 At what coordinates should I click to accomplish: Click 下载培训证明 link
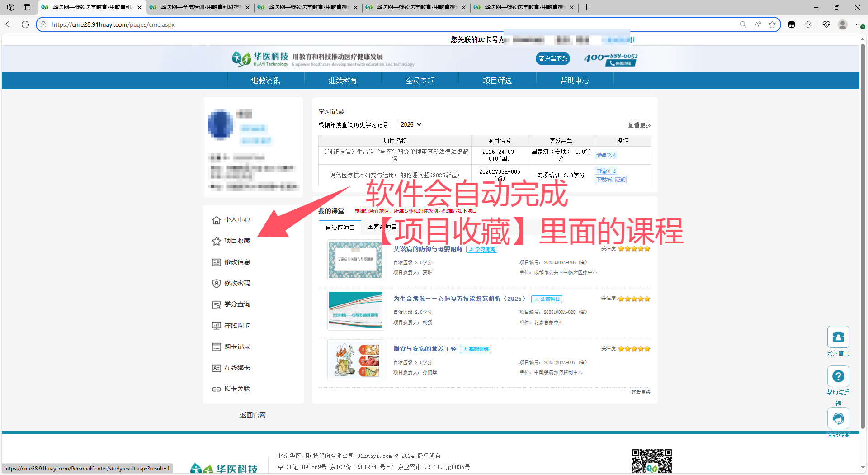click(x=611, y=180)
